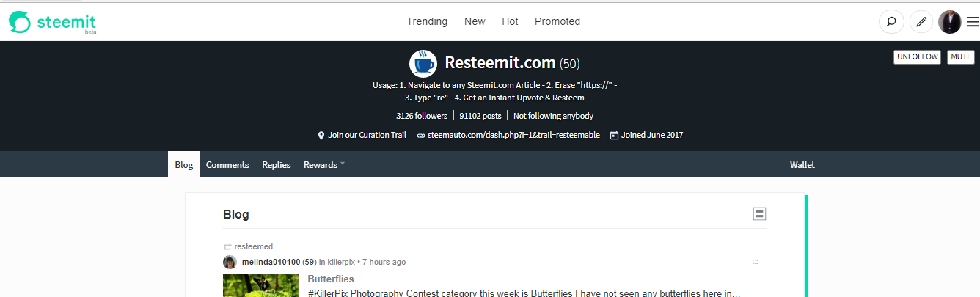This screenshot has width=980, height=297.
Task: Open the Not following anybody link
Action: (553, 116)
